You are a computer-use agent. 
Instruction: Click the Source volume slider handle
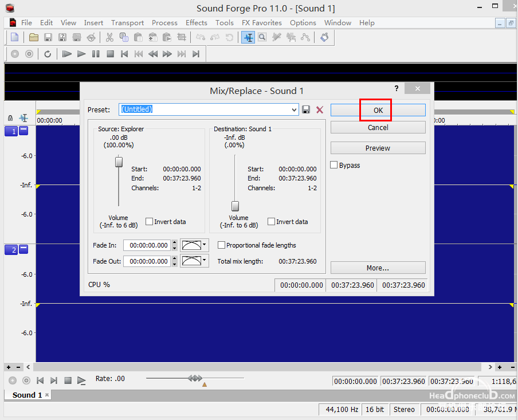tap(119, 162)
